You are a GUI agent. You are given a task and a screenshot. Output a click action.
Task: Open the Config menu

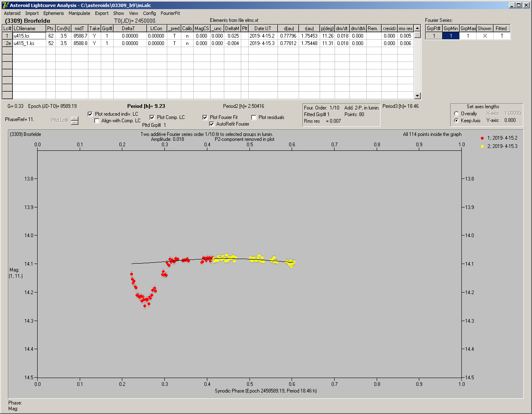150,13
